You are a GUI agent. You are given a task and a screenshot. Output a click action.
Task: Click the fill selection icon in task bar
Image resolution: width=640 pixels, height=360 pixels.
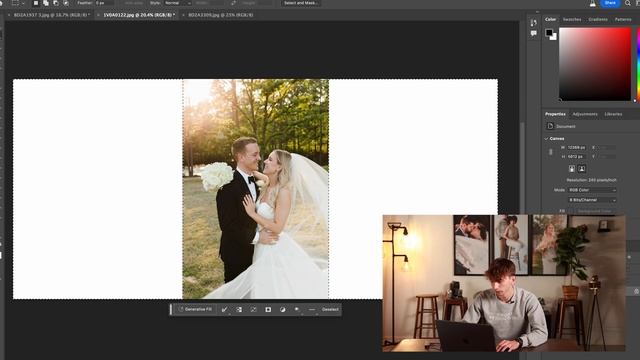(297, 310)
